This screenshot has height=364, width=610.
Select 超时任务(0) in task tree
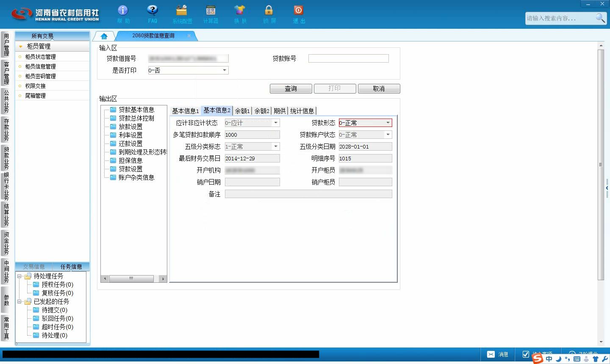pyautogui.click(x=57, y=327)
